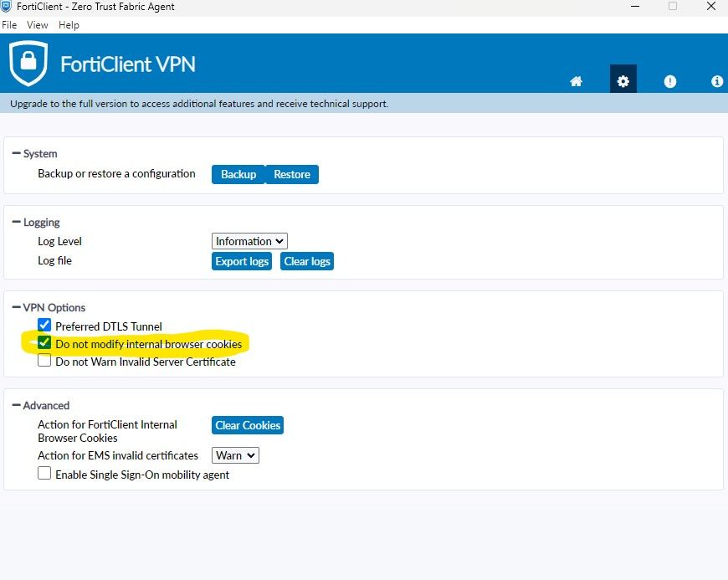This screenshot has width=728, height=580.
Task: Click the Backup button
Action: (238, 174)
